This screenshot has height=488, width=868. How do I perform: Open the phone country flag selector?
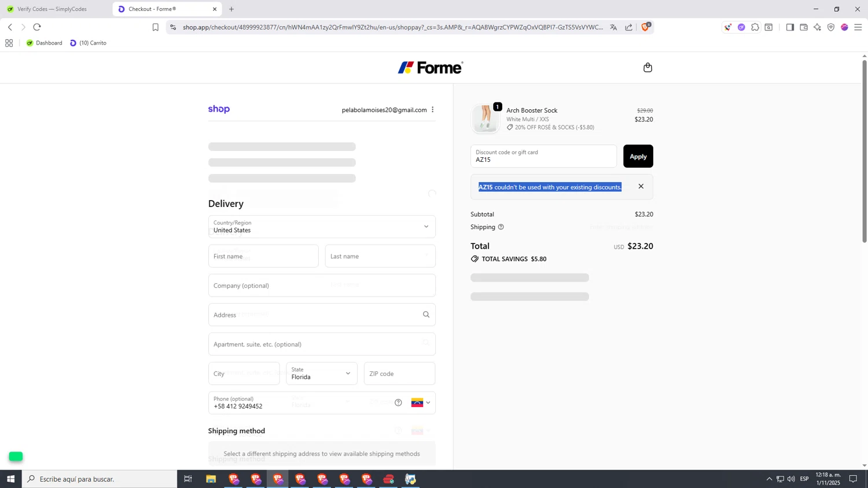click(x=421, y=403)
